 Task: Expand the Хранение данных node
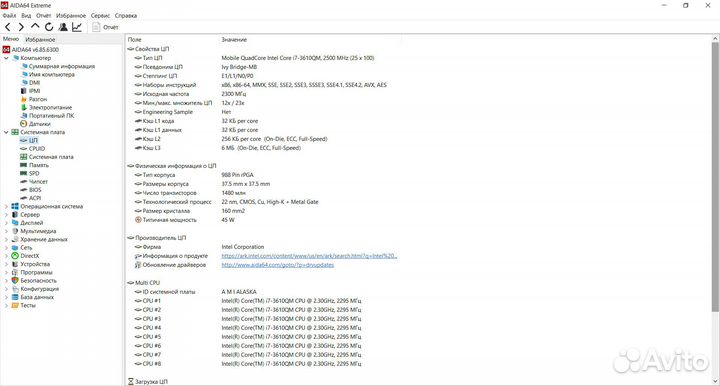tap(6, 240)
